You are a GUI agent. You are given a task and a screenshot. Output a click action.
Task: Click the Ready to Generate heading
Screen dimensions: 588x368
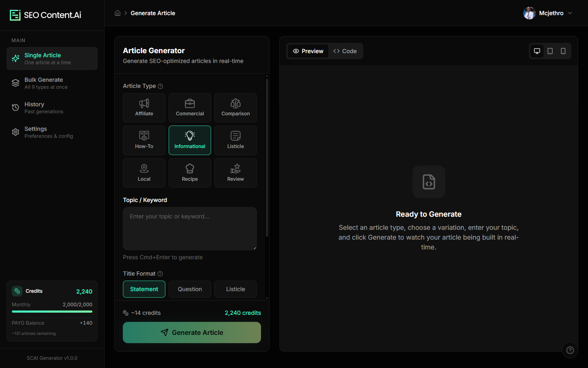pyautogui.click(x=429, y=214)
